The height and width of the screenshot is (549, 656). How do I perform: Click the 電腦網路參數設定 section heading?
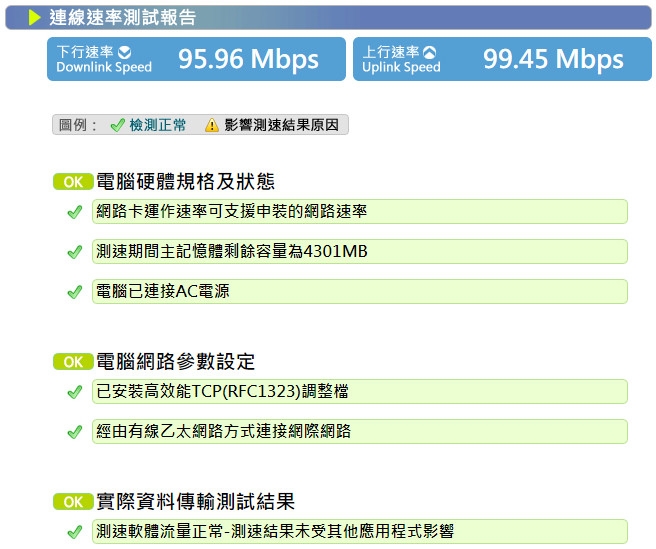point(175,362)
